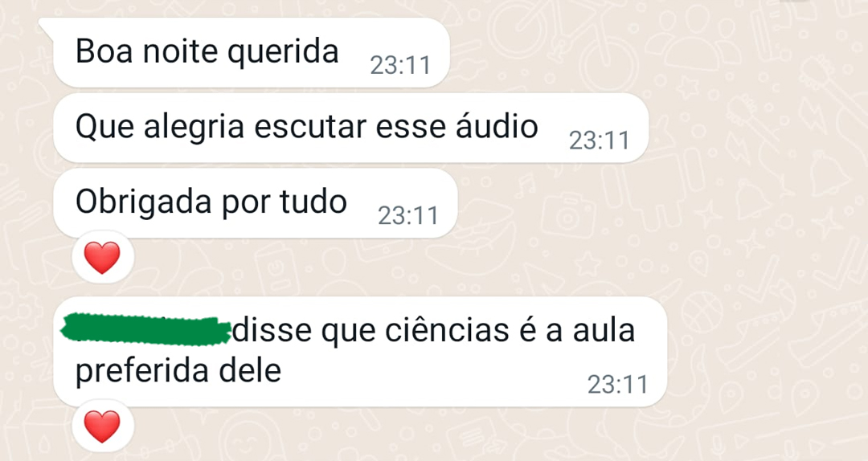Screen dimensions: 868x461
Task: Click the camera doodle in the chat wallpaper
Action: pos(567,215)
